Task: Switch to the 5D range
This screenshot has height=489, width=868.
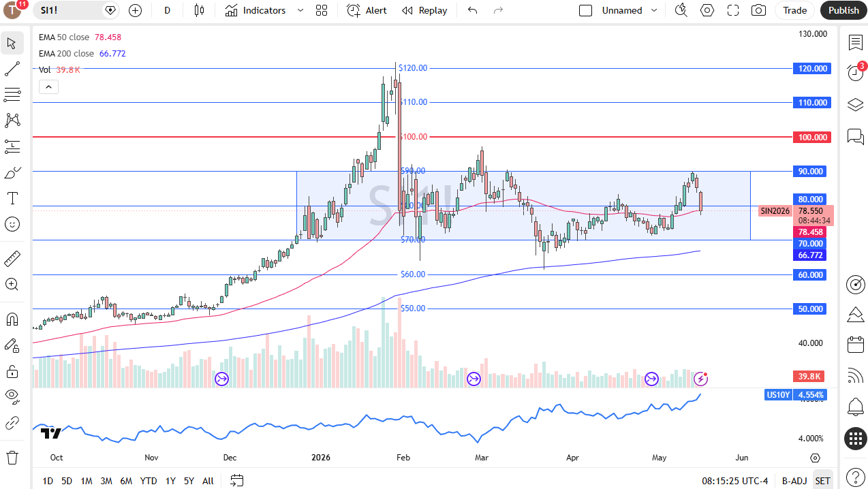Action: click(67, 481)
